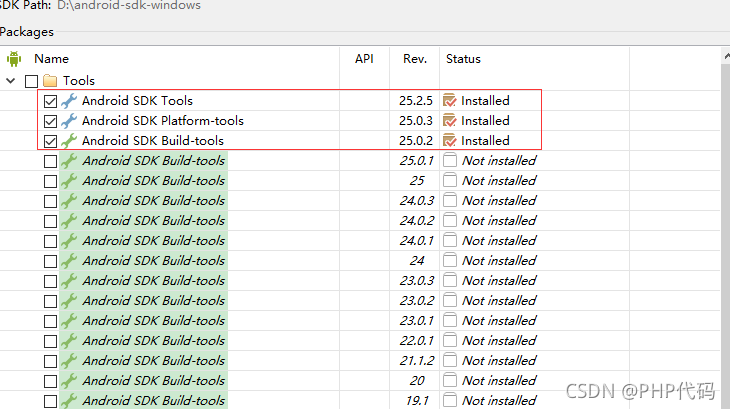
Task: Sort packages by Name column header
Action: tap(51, 59)
